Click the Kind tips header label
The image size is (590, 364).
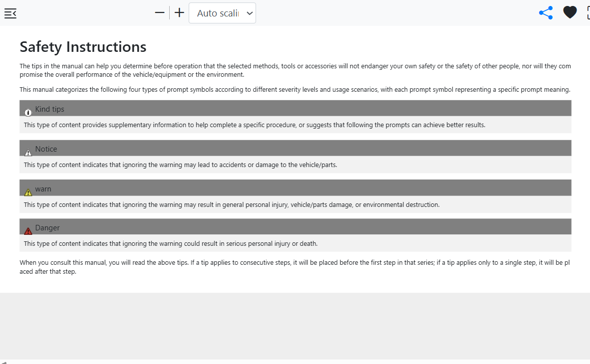tap(50, 109)
